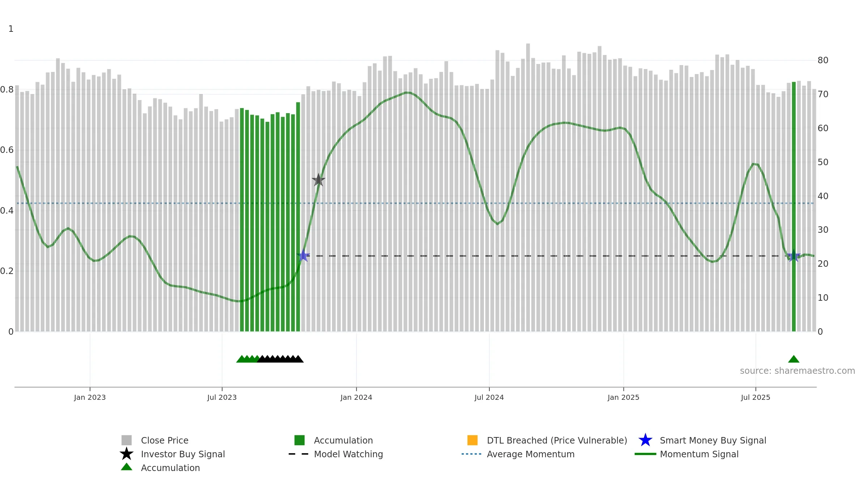Click the Jul 2025 axis label
This screenshot has height=488, width=868.
[x=756, y=398]
